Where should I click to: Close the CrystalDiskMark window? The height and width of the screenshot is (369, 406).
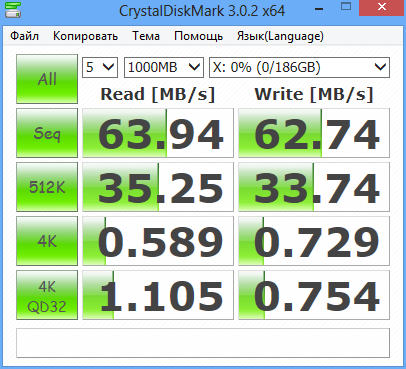pyautogui.click(x=382, y=7)
